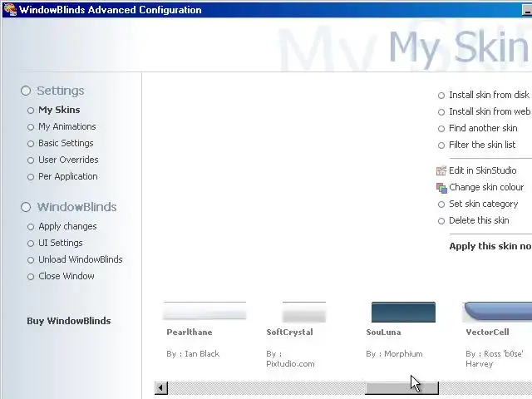Viewport: 532px width, 399px height.
Task: Click the bullet beside My Skins
Action: click(x=31, y=111)
